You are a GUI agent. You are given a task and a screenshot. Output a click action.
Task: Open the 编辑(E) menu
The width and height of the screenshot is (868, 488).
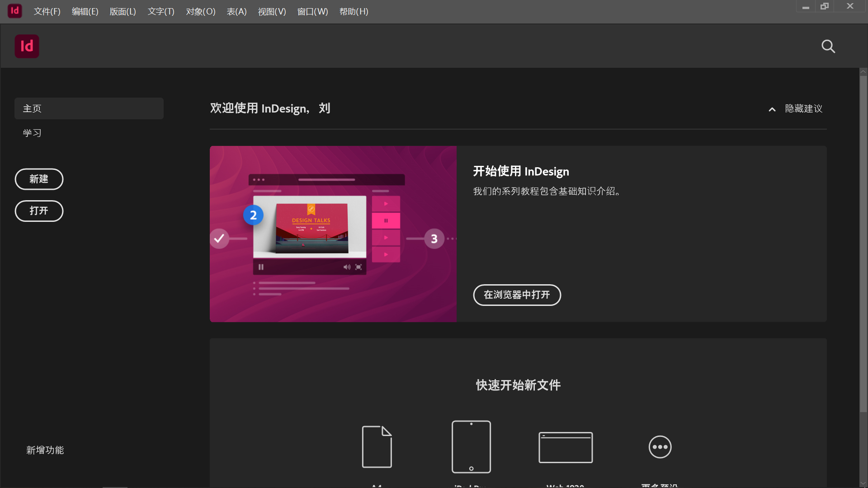click(85, 12)
